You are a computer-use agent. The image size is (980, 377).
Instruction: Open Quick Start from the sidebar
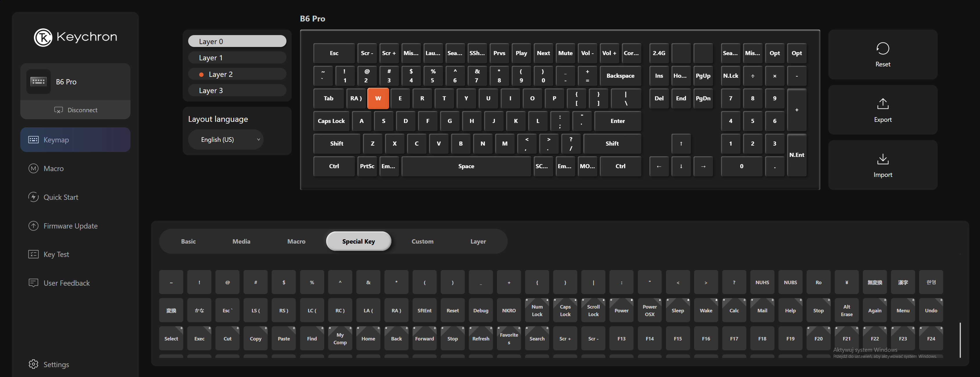pos(75,197)
